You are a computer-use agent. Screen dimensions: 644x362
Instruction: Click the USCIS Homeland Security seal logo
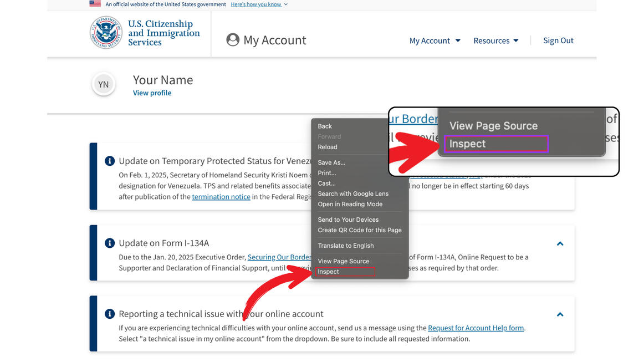pos(106,33)
